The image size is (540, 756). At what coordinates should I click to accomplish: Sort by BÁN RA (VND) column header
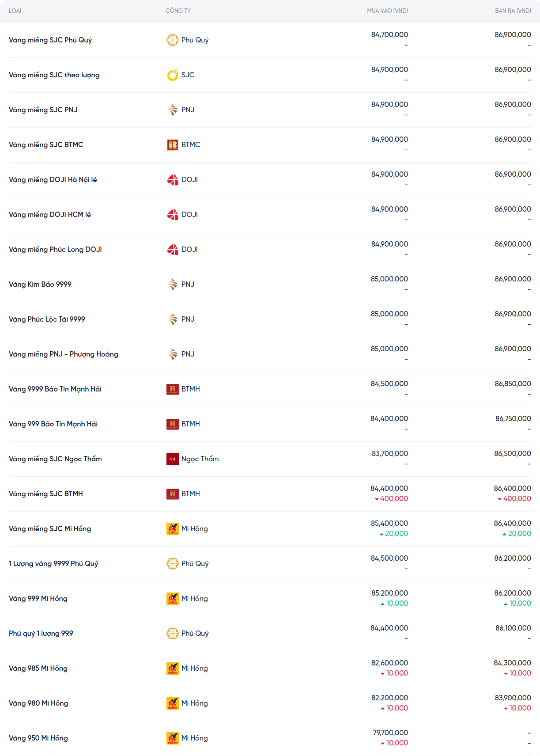pos(513,11)
